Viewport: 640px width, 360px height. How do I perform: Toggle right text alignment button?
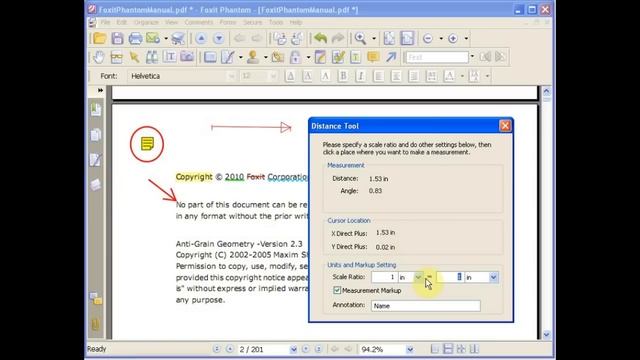413,76
